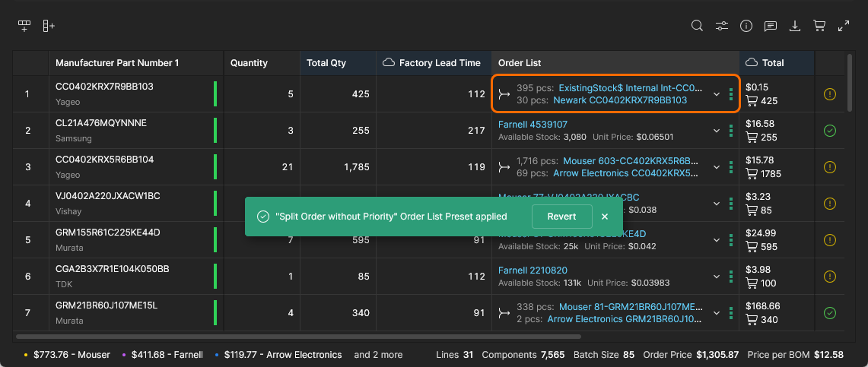Screen dimensions: 868x367
Task: Click the yellow warning status in row 1
Action: tap(830, 94)
